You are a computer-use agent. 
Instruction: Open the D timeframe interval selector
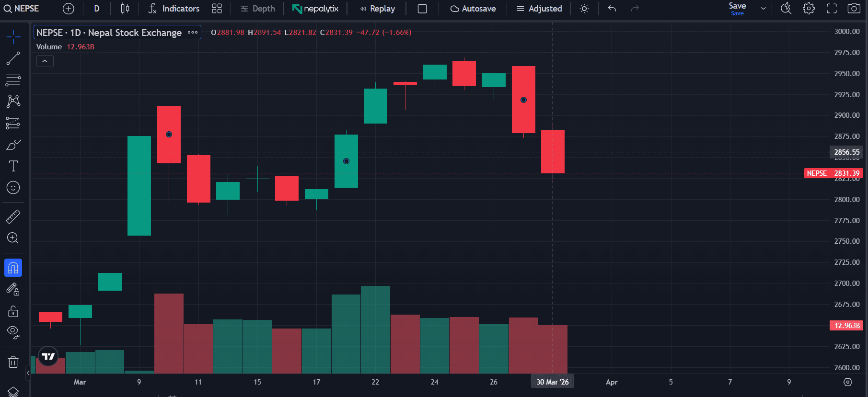[x=97, y=9]
